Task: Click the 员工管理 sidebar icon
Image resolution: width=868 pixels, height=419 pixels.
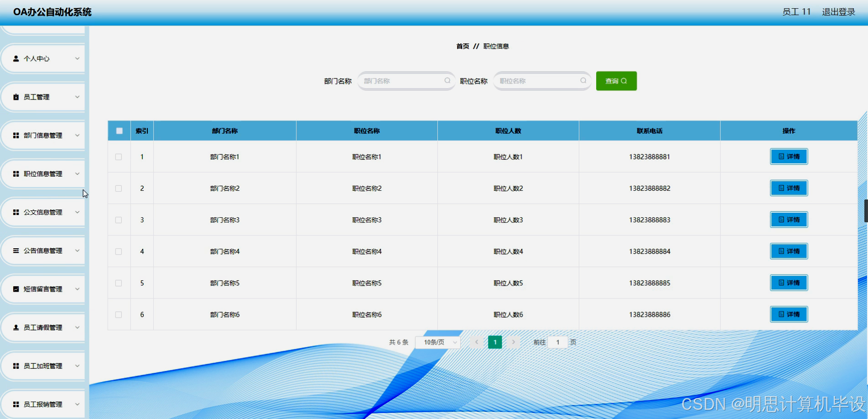Action: (15, 97)
